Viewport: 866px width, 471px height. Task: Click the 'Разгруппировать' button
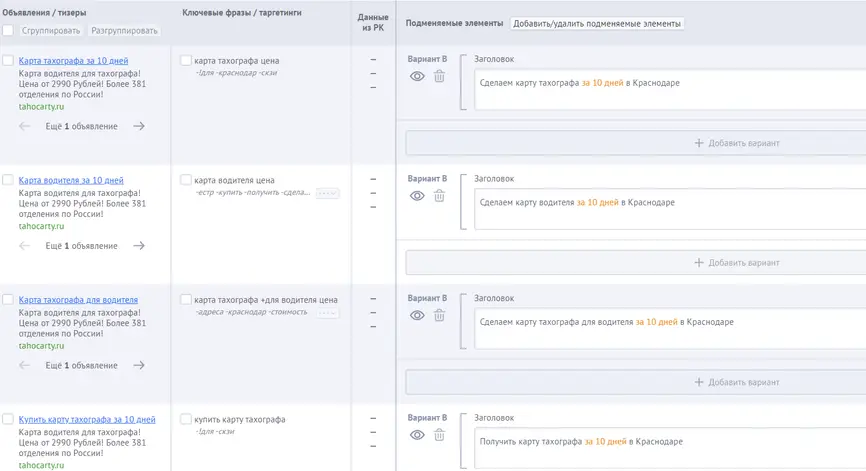(124, 30)
